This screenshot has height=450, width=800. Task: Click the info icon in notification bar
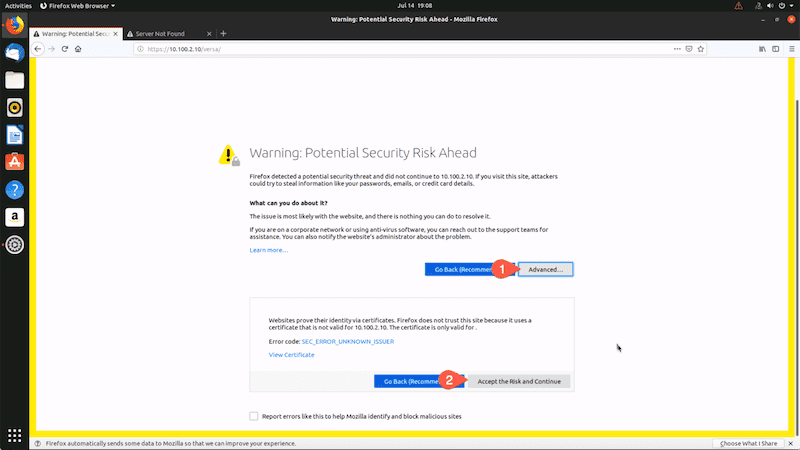pyautogui.click(x=38, y=443)
